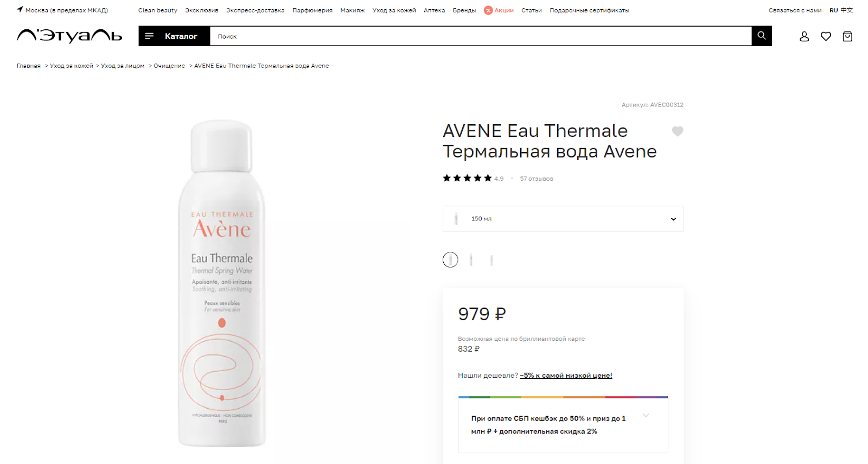This screenshot has height=464, width=868.
Task: Open the 57 отзывов reviews link
Action: pos(537,179)
